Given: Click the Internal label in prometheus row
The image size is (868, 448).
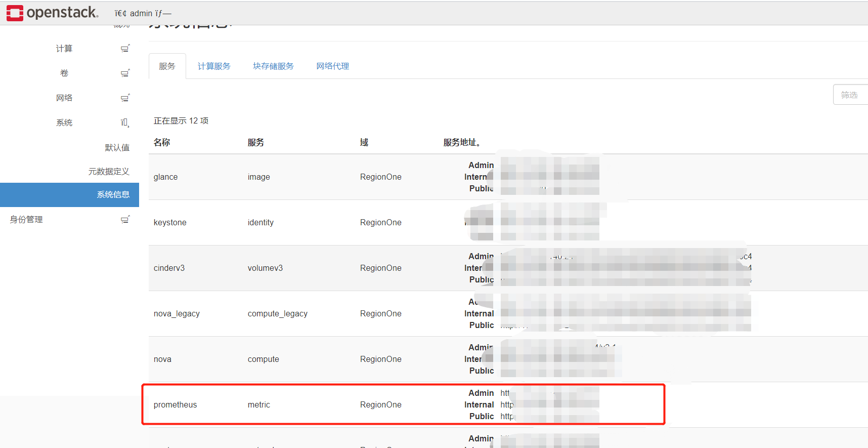Looking at the screenshot, I should tap(479, 405).
